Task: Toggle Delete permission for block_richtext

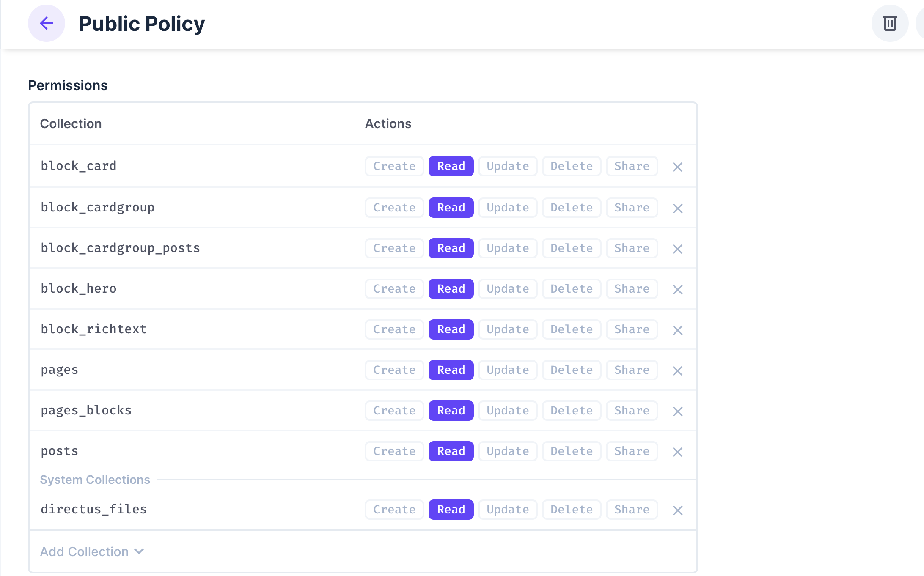Action: pyautogui.click(x=571, y=329)
